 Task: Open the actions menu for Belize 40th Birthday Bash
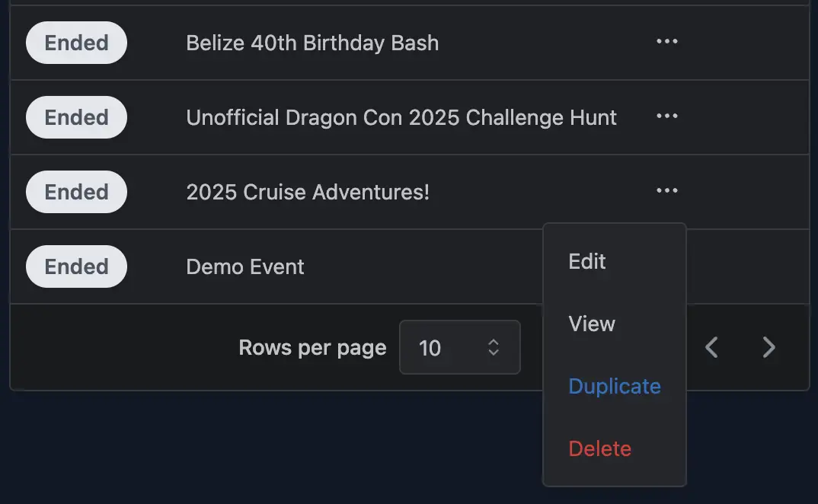click(666, 42)
